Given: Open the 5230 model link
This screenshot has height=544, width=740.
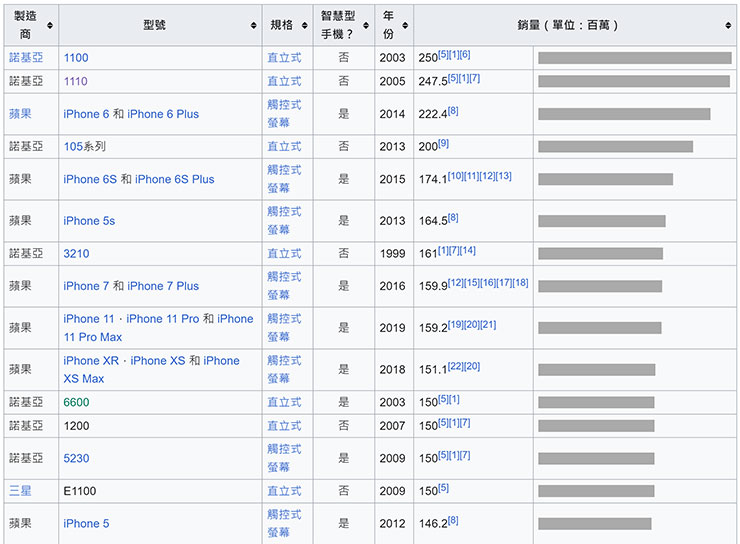Looking at the screenshot, I should (76, 458).
